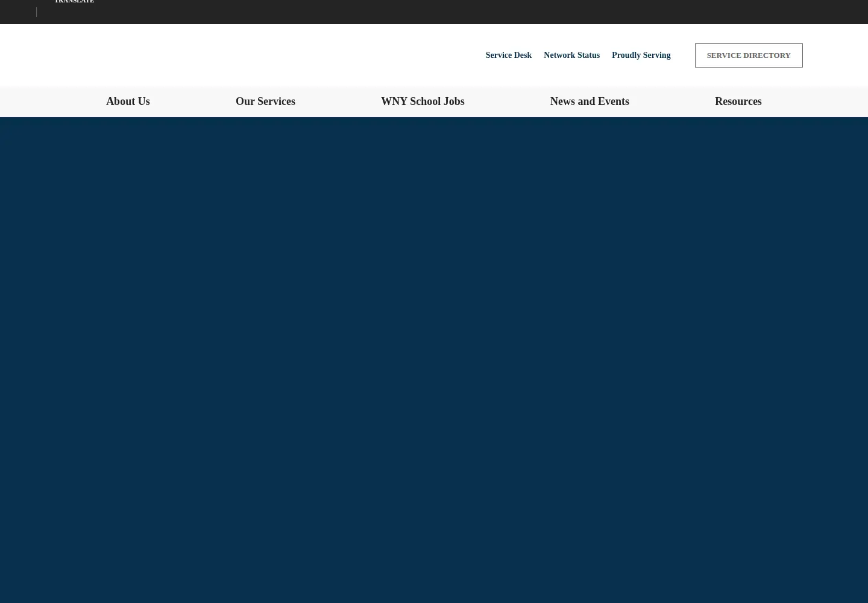Open the Resources menu
This screenshot has width=868, height=603.
(738, 101)
